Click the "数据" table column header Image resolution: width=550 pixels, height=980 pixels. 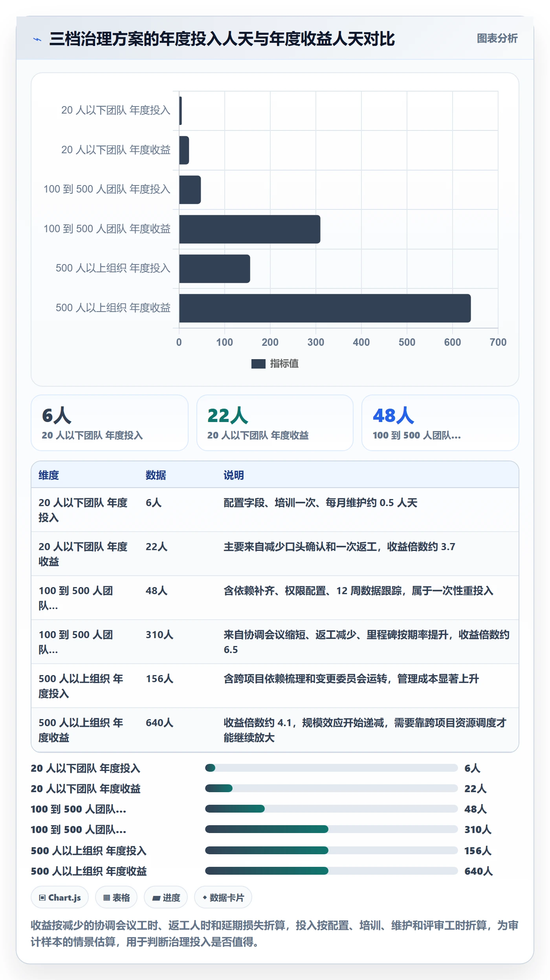click(x=156, y=475)
